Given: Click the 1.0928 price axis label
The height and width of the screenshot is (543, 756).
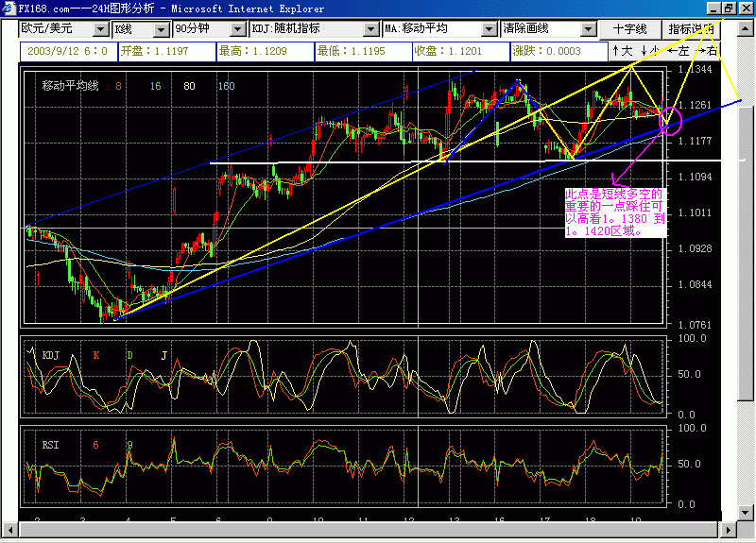Looking at the screenshot, I should coord(695,248).
